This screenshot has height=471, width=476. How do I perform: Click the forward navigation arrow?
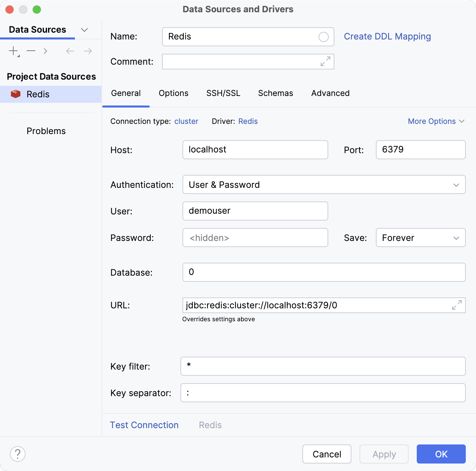click(88, 51)
